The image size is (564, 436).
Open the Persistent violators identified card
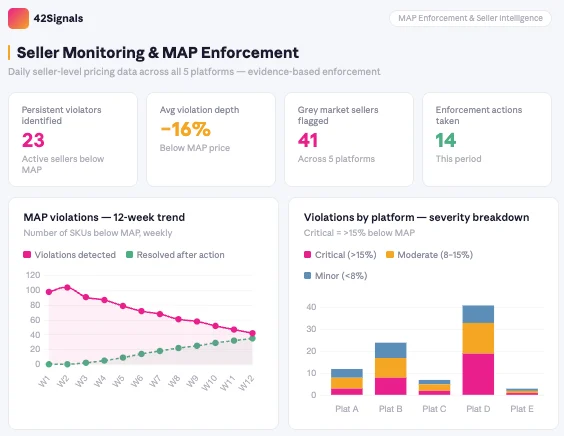[73, 140]
